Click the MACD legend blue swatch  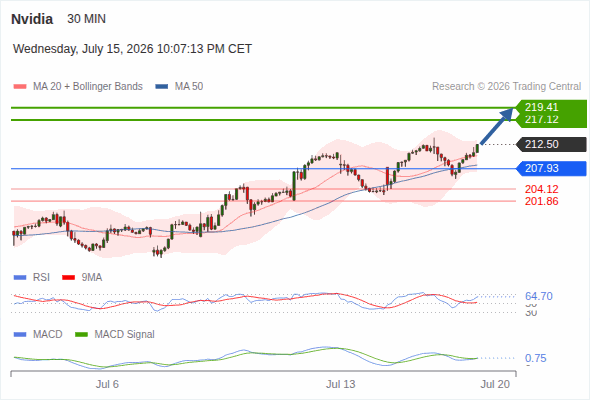pyautogui.click(x=20, y=334)
